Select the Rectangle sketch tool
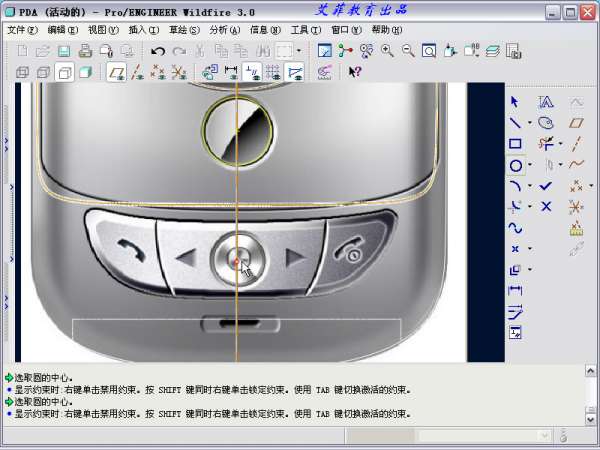 tap(515, 144)
